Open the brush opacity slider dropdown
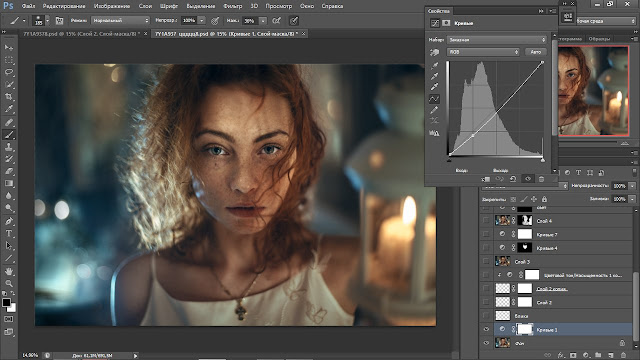This screenshot has width=640, height=360. [x=202, y=20]
